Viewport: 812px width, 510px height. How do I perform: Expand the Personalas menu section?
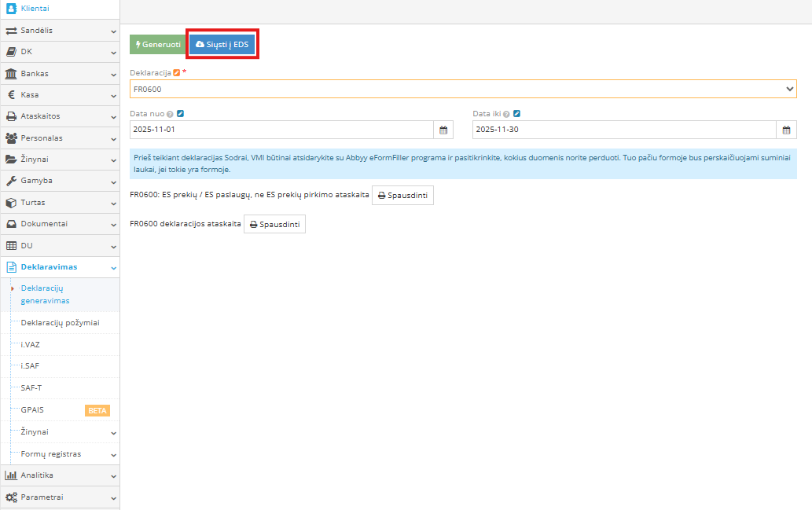coord(59,138)
